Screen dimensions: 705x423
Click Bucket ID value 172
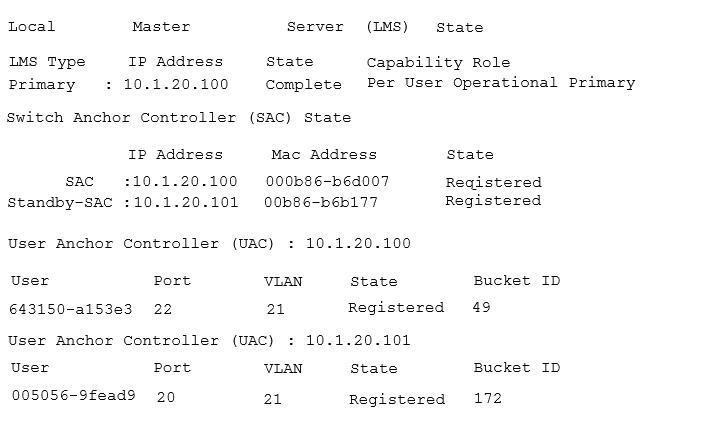pos(488,398)
